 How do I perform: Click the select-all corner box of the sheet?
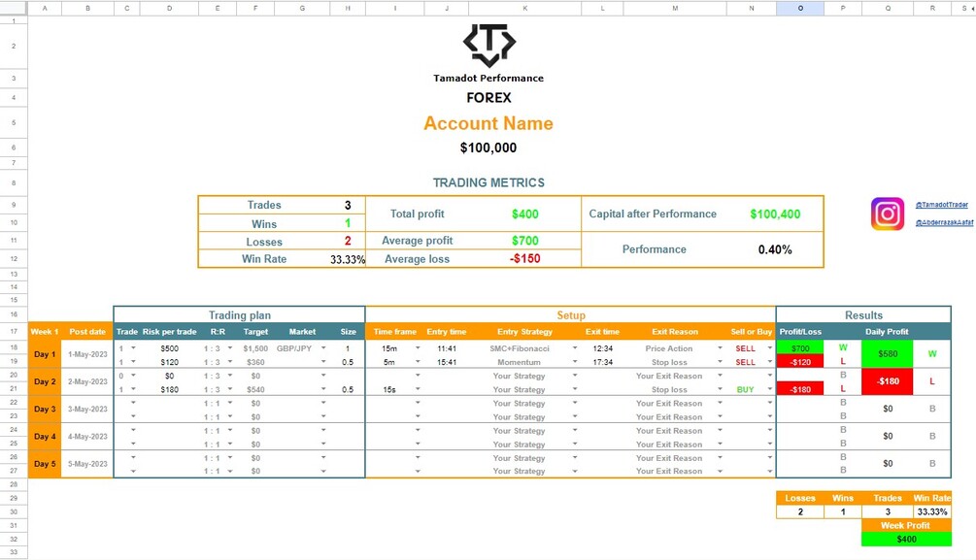tap(14, 8)
